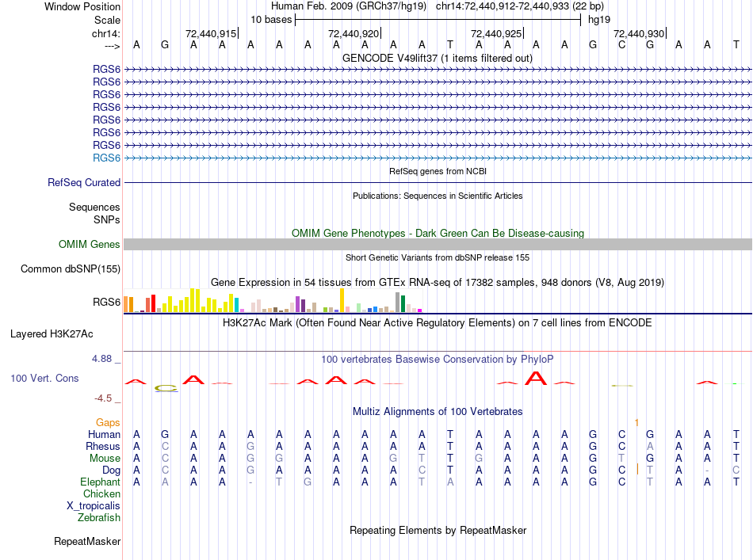Viewport: 753px width, 560px height.
Task: Click the Window Position track label
Action: click(82, 6)
